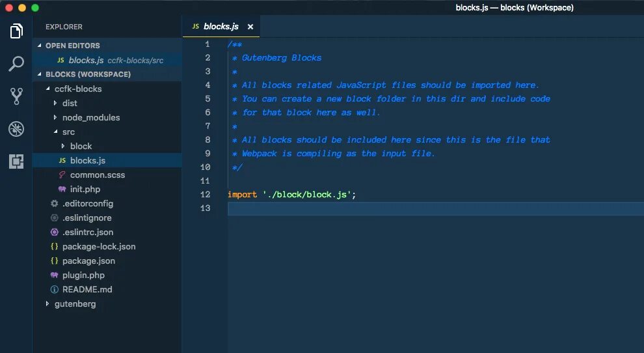Click the gear icon beside .editorconfig

(54, 203)
